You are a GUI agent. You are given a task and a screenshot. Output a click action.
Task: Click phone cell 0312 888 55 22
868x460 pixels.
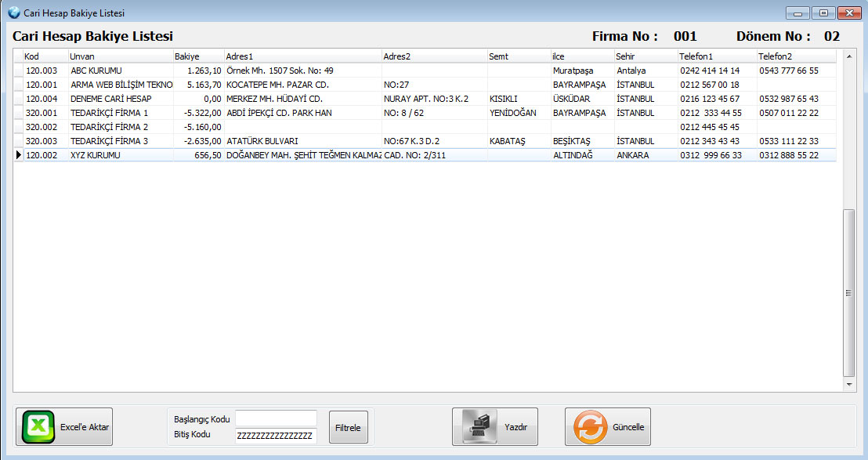pos(797,155)
